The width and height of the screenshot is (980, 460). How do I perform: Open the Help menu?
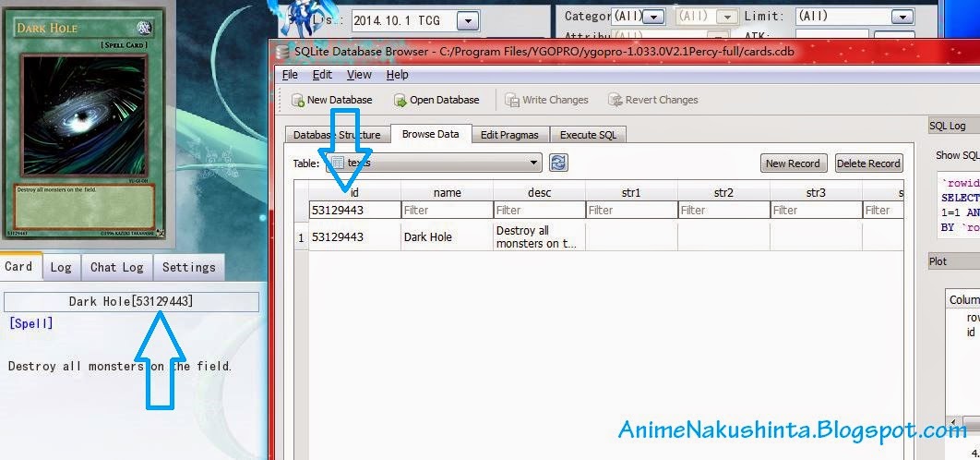pos(397,75)
